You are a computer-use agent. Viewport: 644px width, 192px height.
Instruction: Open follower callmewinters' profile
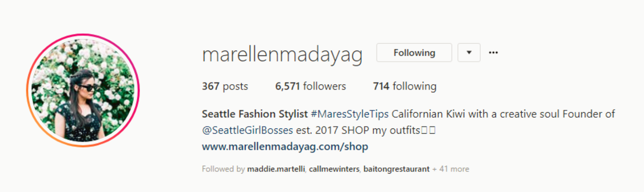tap(334, 169)
